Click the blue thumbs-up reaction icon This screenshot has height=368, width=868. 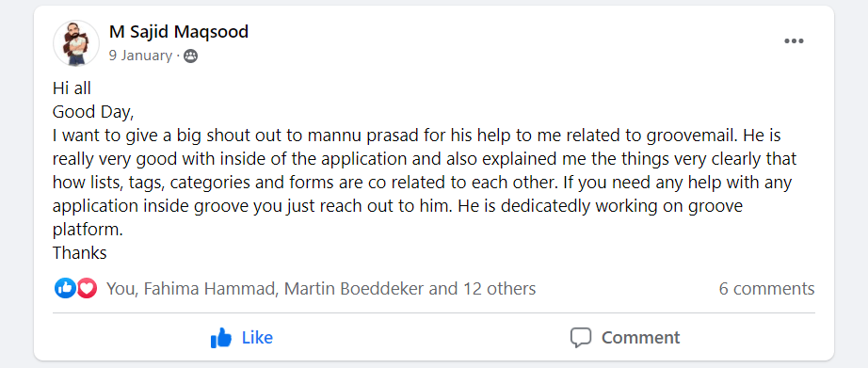65,288
